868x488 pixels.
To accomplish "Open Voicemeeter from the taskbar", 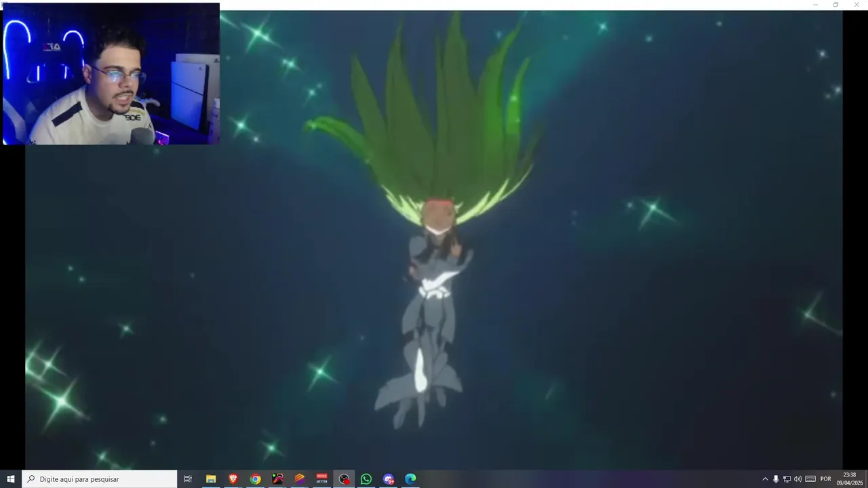I will pyautogui.click(x=321, y=479).
